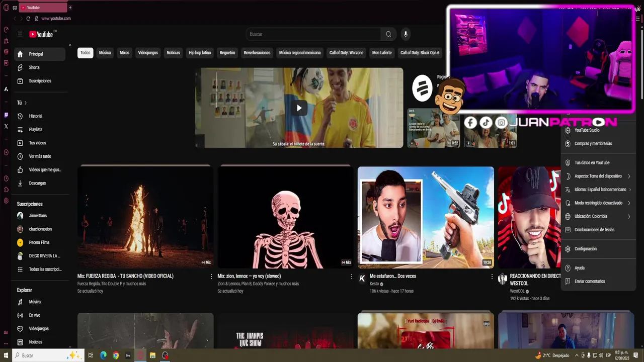The height and width of the screenshot is (362, 644).
Task: Play the featured Colombia jersey video
Action: pos(299,108)
